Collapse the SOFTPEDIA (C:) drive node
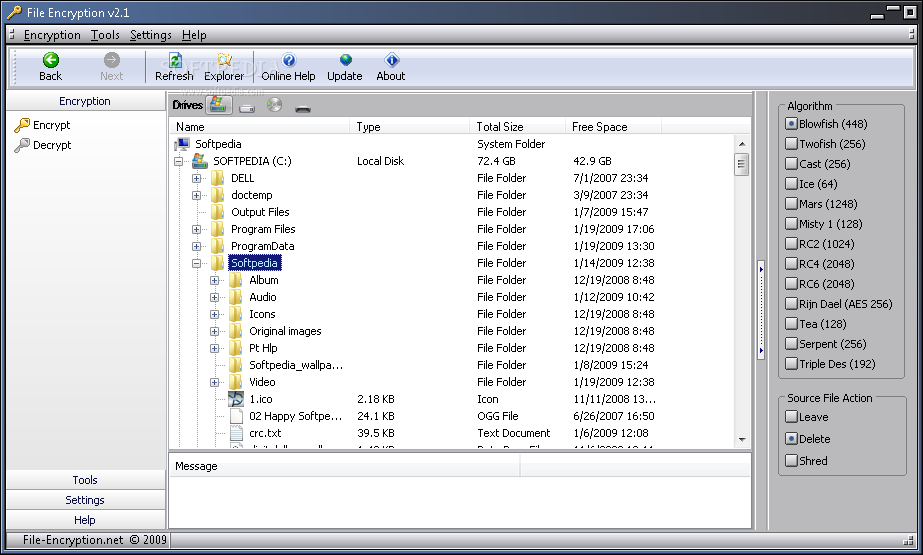923x555 pixels. pyautogui.click(x=178, y=161)
